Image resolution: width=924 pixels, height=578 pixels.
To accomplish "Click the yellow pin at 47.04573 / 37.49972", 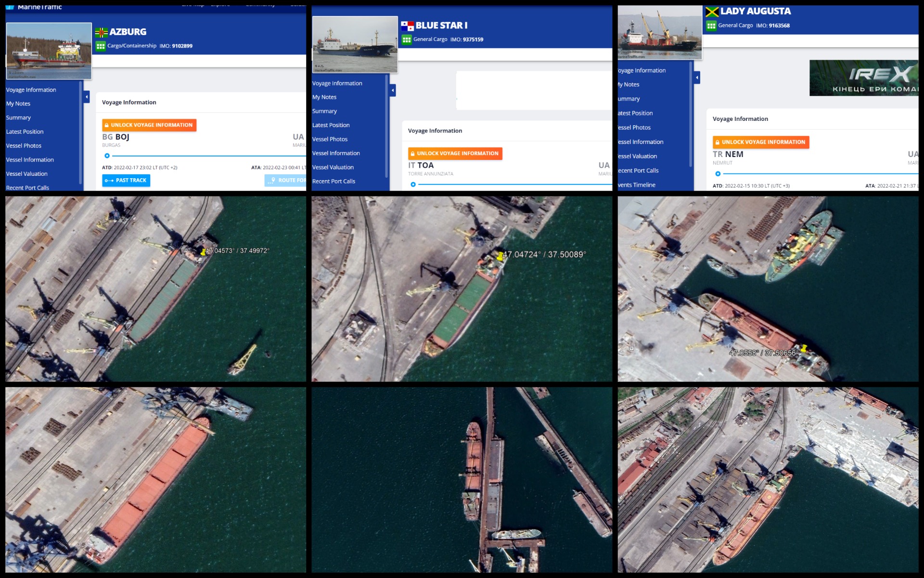I will point(203,252).
